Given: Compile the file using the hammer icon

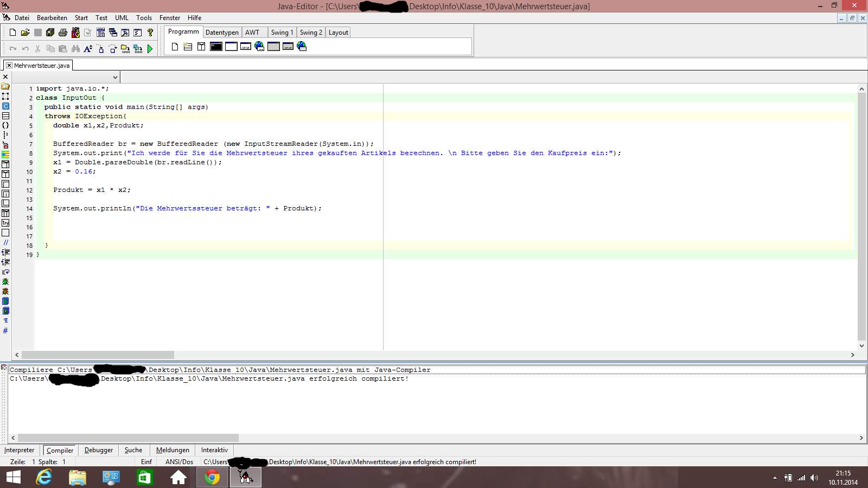Looking at the screenshot, I should [125, 32].
